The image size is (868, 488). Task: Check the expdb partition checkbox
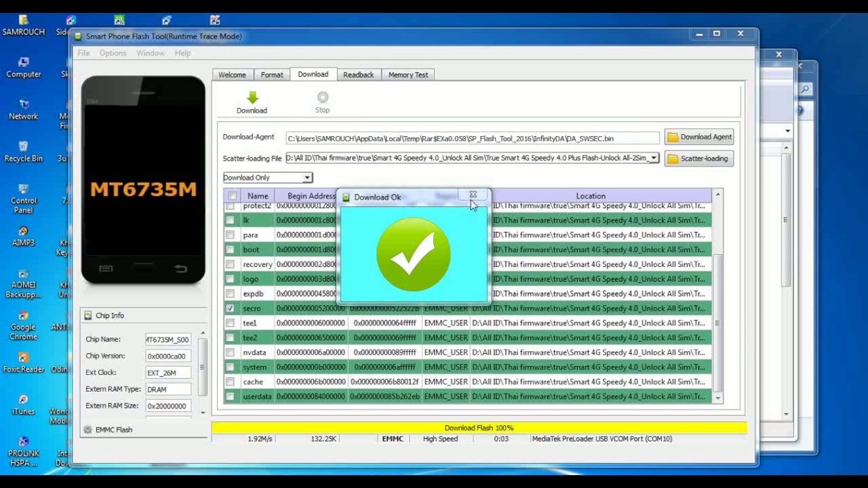[230, 293]
